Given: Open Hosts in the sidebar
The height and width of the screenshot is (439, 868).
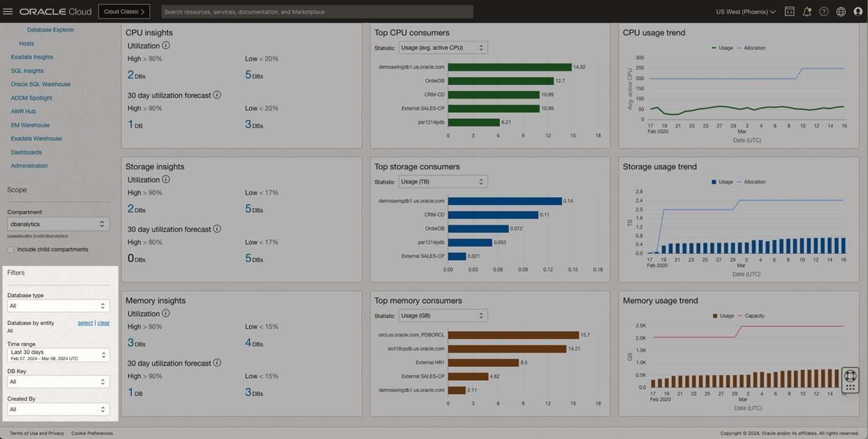Looking at the screenshot, I should pos(26,44).
